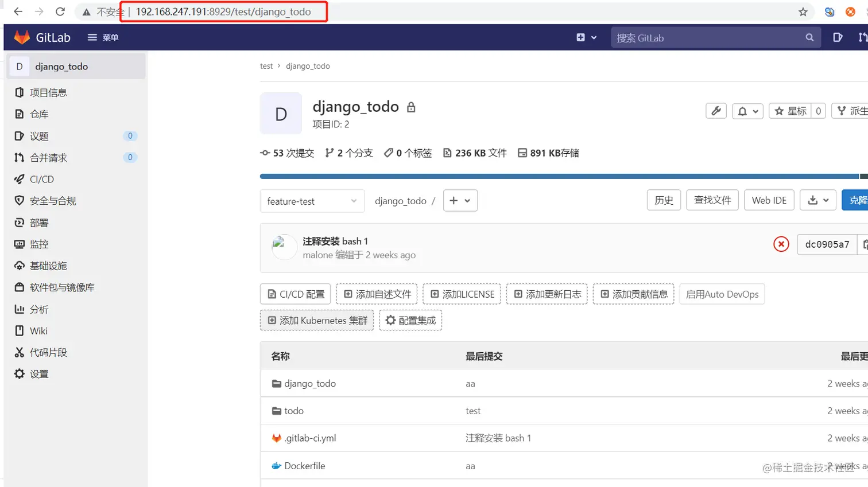Click commit hash dc0905a7
This screenshot has height=487, width=868.
(827, 244)
